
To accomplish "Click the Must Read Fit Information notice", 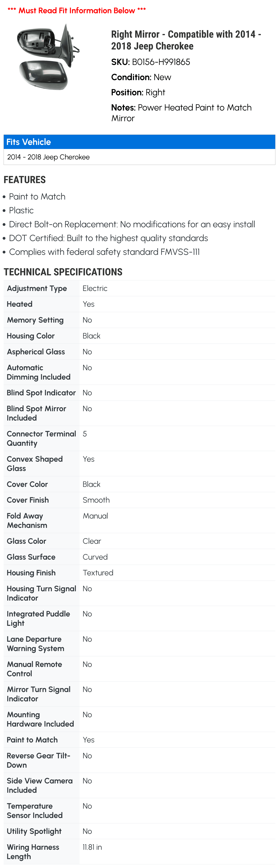I will [77, 10].
